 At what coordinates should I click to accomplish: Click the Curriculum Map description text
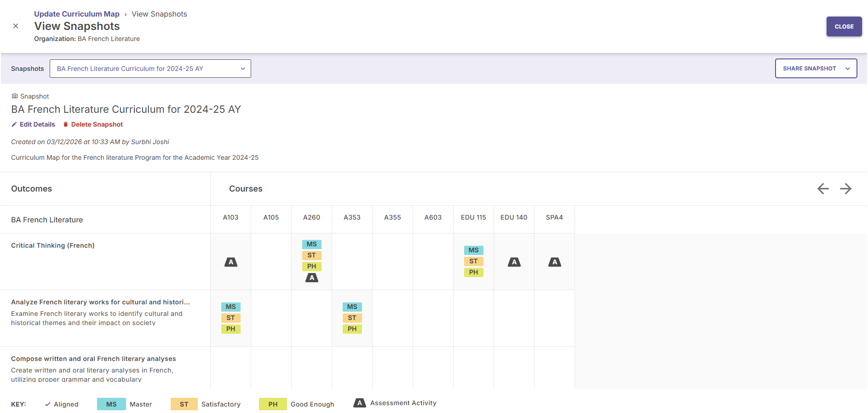tap(135, 158)
